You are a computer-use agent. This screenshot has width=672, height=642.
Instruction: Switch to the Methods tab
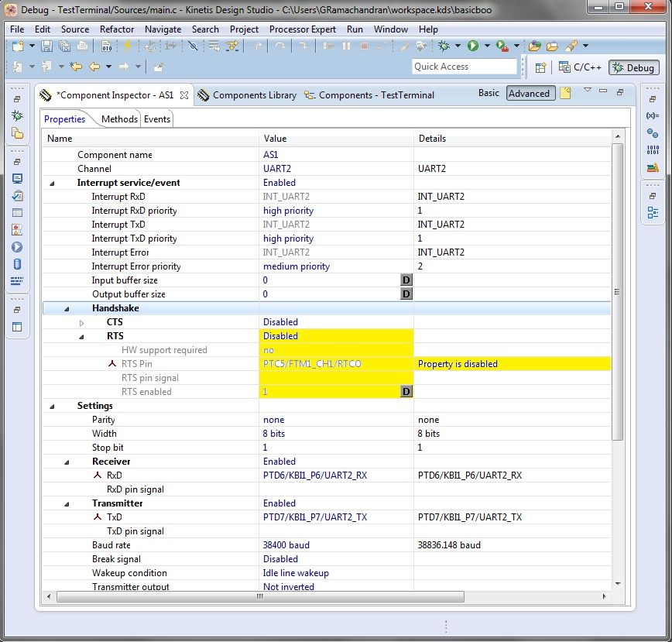(119, 119)
